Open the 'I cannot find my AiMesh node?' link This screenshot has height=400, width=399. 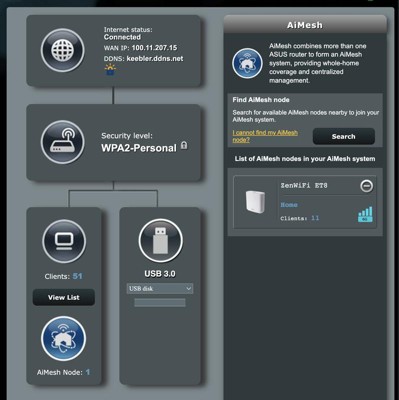click(265, 136)
